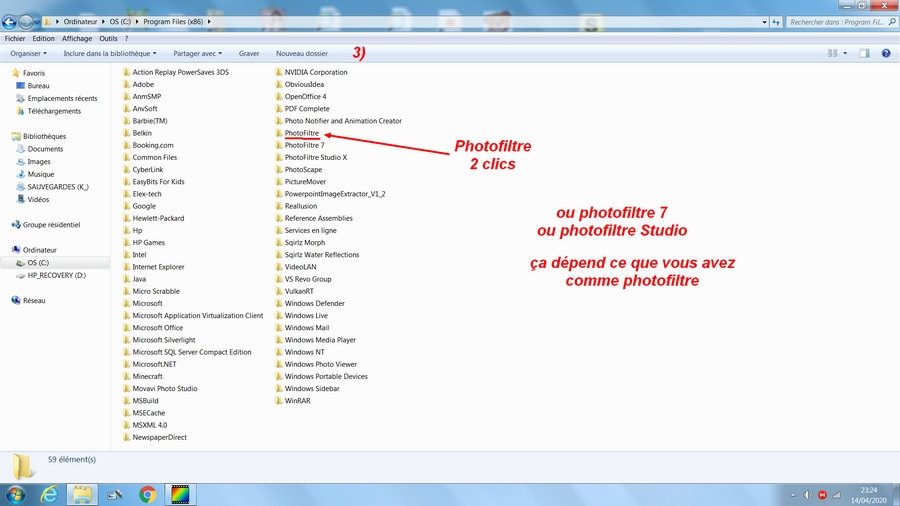900x506 pixels.
Task: Expand the Organiser dropdown
Action: click(x=28, y=53)
